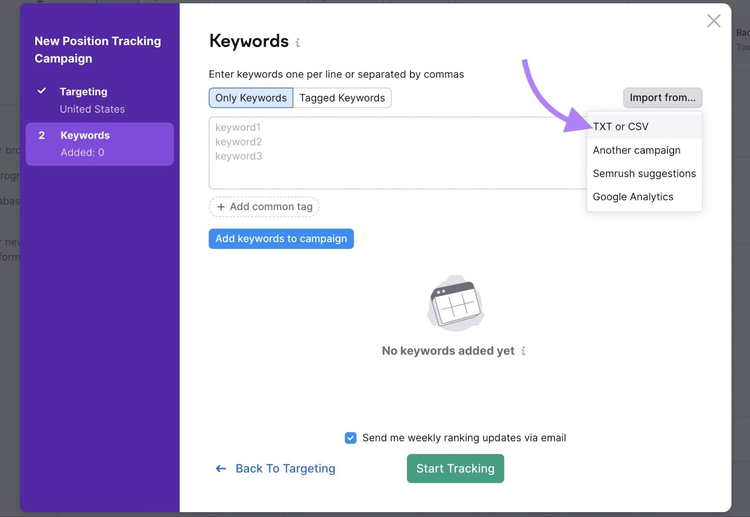Choose TXT or CSV import option
Screen dimensions: 750x517
point(644,127)
